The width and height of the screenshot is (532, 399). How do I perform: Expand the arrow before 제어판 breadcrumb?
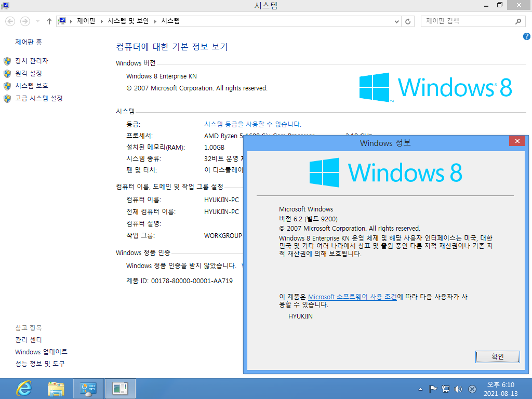click(x=71, y=21)
